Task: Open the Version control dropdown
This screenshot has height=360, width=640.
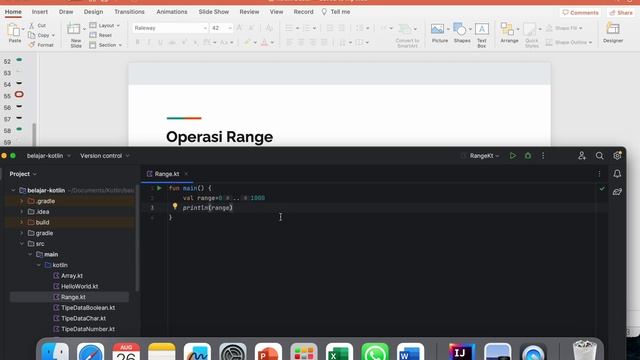Action: point(105,156)
